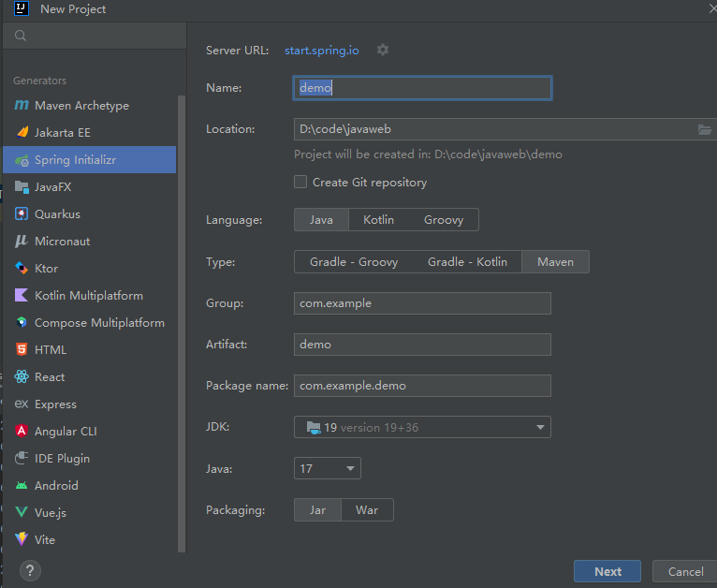Choose Maven build type

pos(556,262)
